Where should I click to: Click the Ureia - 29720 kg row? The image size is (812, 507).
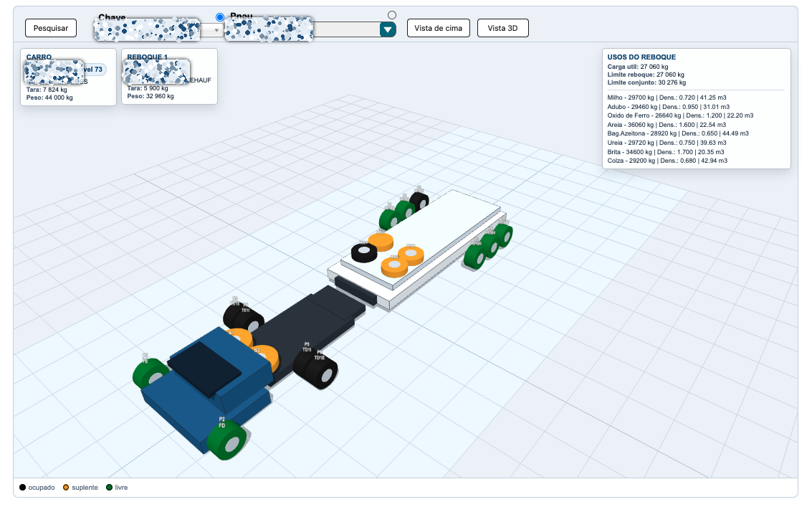coord(667,143)
